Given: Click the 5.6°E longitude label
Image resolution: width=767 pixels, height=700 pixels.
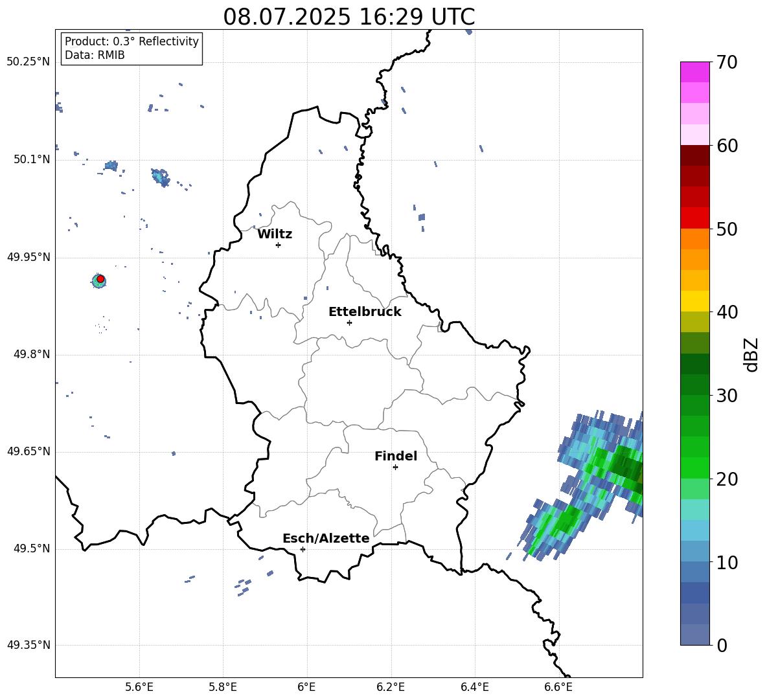Looking at the screenshot, I should pos(139,687).
